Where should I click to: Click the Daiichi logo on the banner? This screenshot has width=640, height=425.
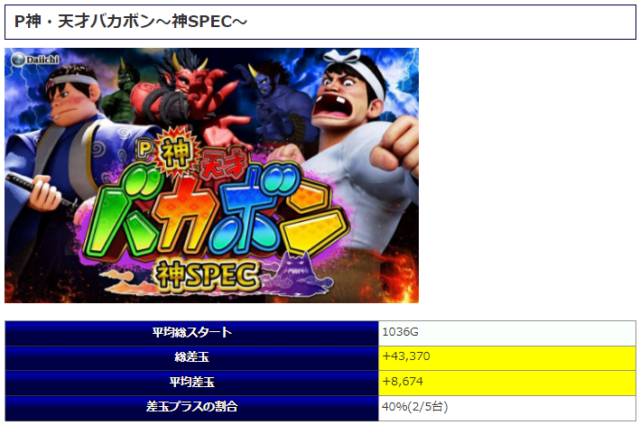pyautogui.click(x=36, y=61)
